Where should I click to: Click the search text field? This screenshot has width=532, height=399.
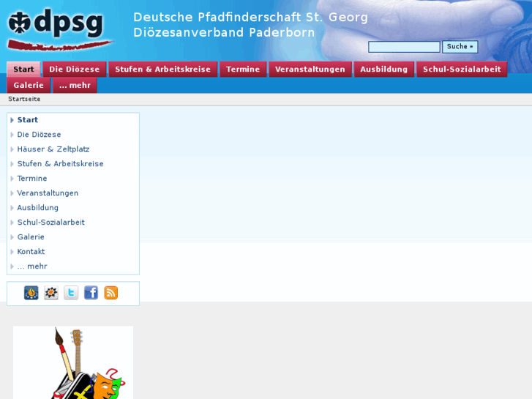pyautogui.click(x=404, y=47)
